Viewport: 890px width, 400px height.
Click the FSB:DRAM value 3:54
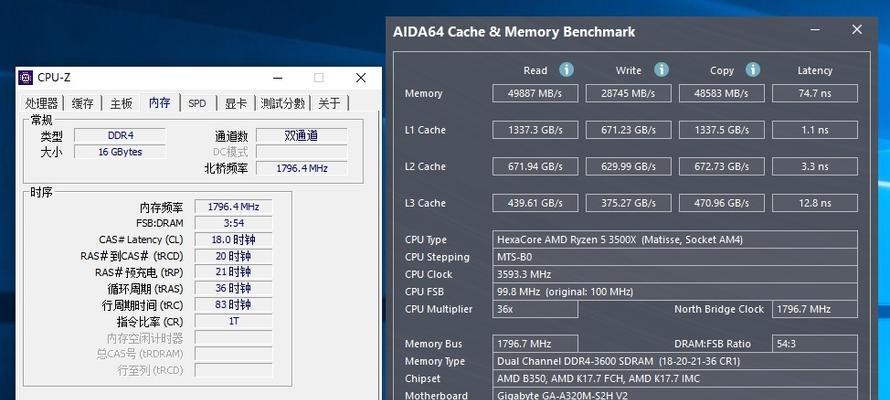click(x=233, y=224)
